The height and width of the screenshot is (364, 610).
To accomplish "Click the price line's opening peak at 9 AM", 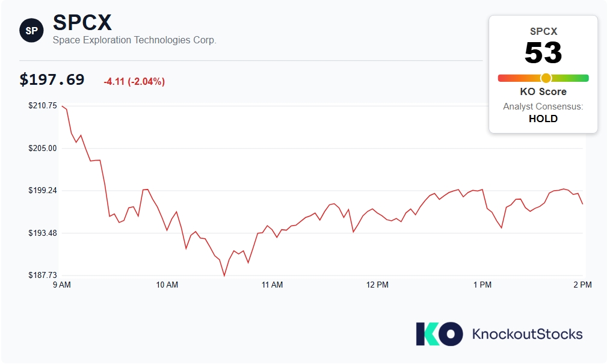I will pos(63,106).
